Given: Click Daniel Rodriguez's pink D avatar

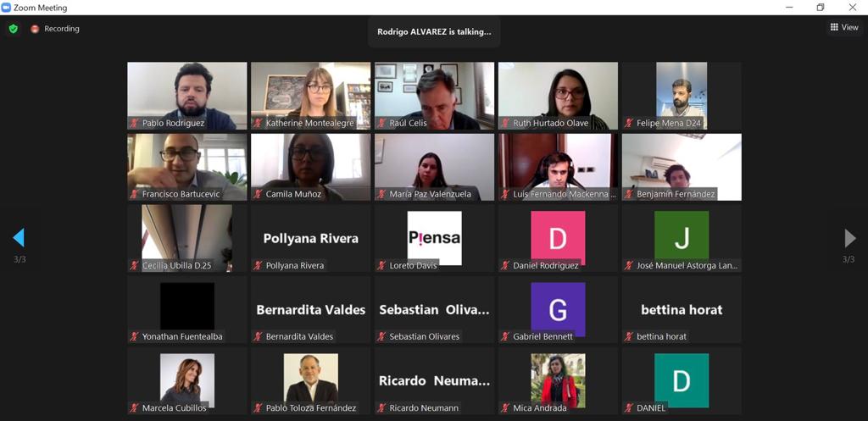Looking at the screenshot, I should pyautogui.click(x=558, y=238).
